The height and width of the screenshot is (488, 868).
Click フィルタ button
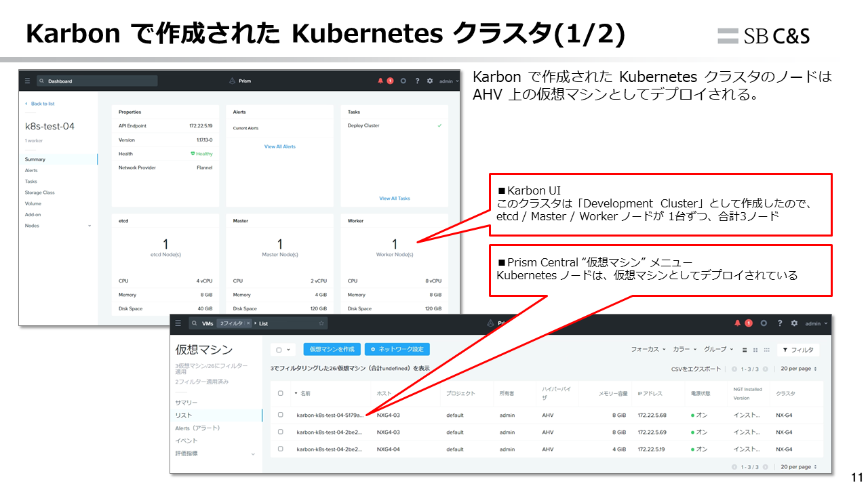(797, 350)
